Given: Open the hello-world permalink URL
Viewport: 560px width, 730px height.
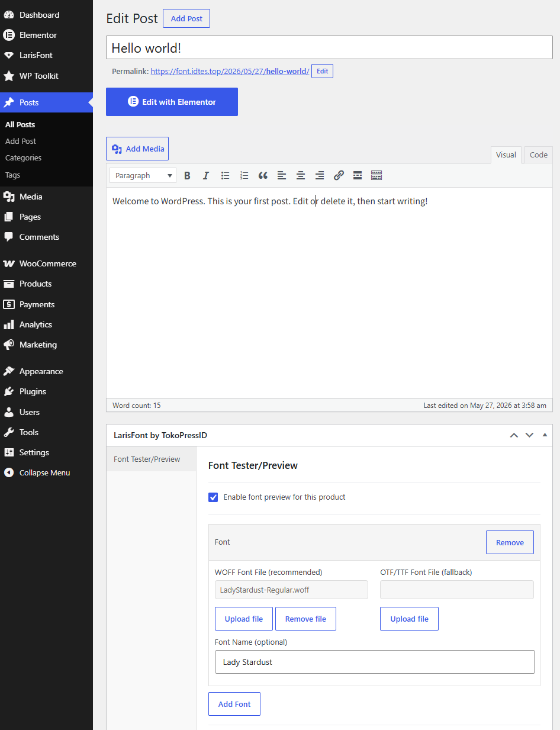Looking at the screenshot, I should coord(230,71).
